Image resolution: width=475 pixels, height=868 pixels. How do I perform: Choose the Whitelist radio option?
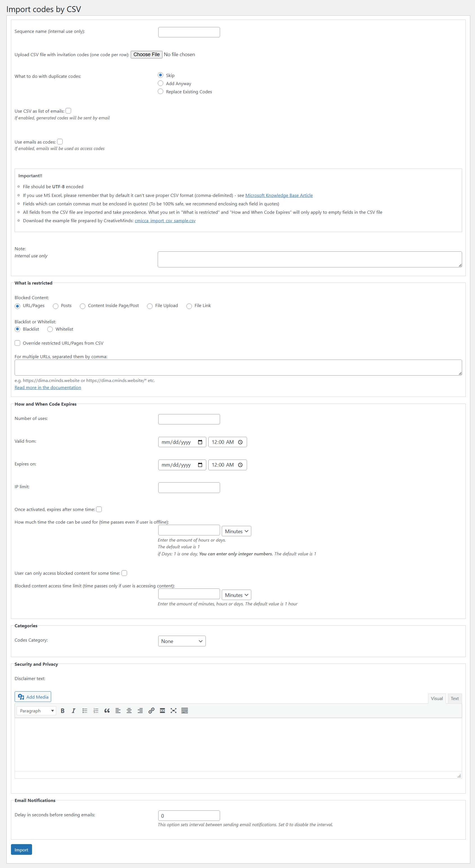[50, 329]
